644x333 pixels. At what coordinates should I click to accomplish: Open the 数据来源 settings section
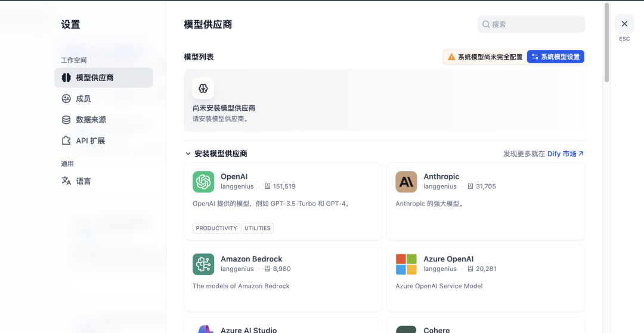click(x=104, y=120)
